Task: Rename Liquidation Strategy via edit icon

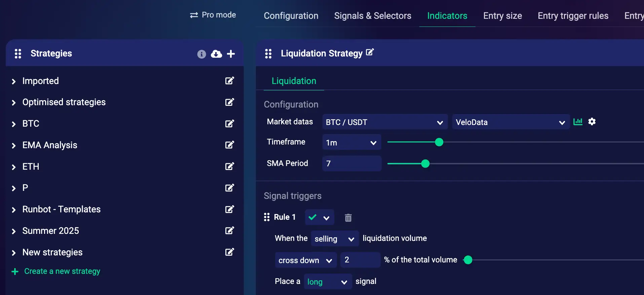Action: pos(370,52)
